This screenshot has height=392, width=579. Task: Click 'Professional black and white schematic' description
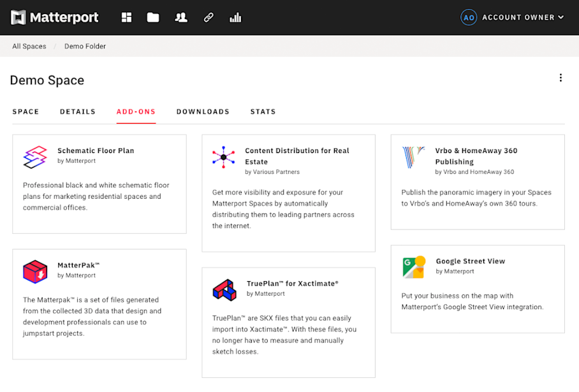click(96, 196)
